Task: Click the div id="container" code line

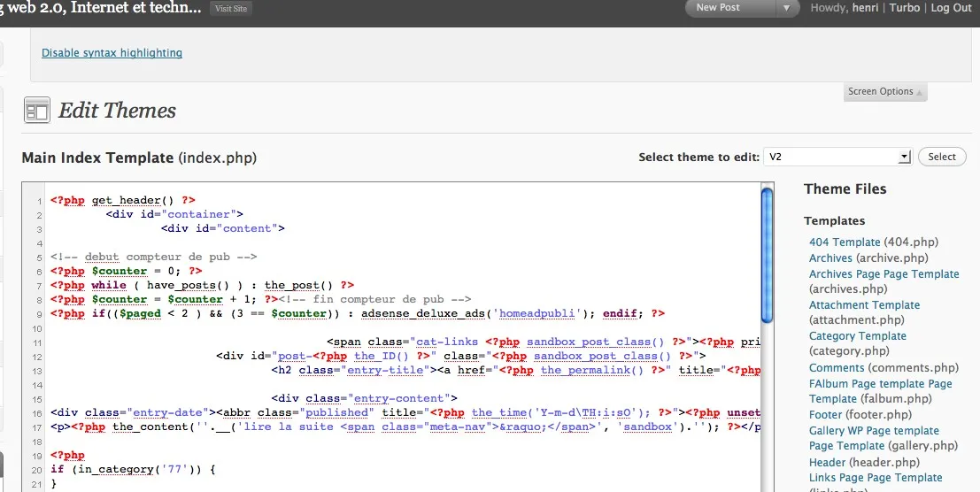Action: [x=174, y=214]
